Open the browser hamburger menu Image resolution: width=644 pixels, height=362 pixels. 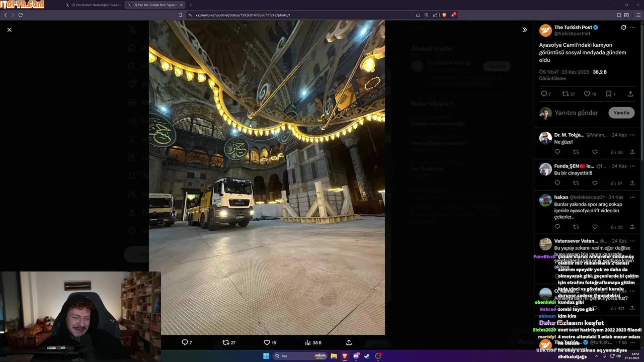coord(638,15)
